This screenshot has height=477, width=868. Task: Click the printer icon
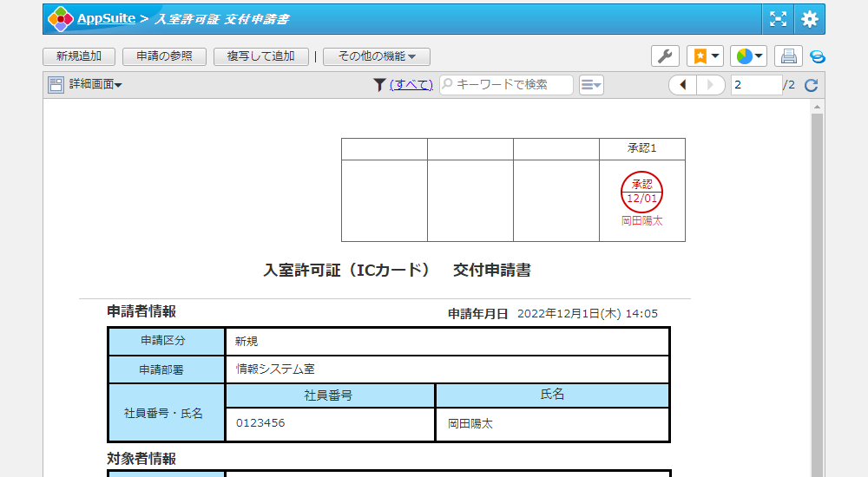788,56
